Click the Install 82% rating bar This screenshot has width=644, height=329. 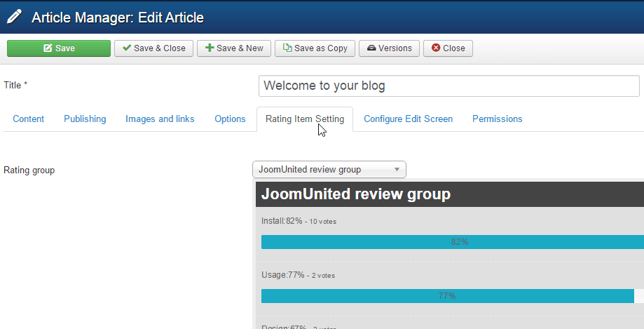[452, 242]
